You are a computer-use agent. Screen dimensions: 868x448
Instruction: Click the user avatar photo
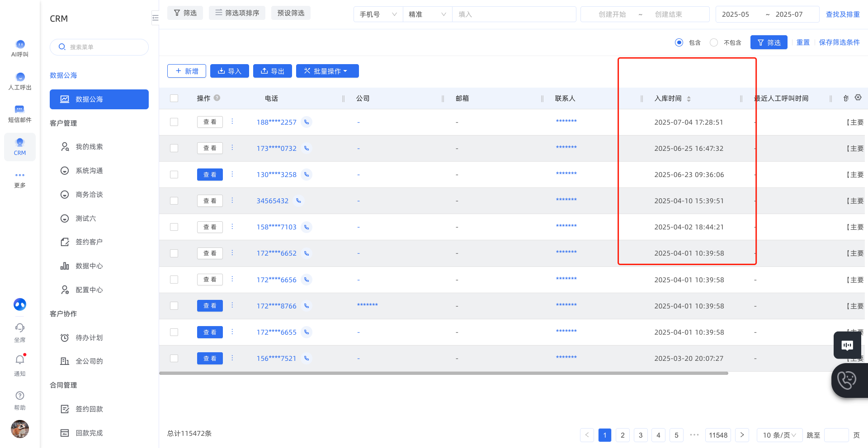tap(20, 429)
